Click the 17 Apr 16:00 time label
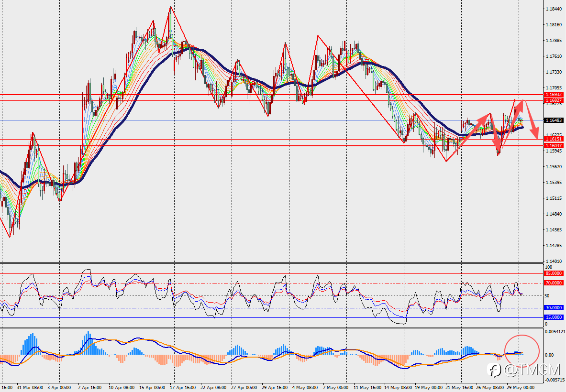The height and width of the screenshot is (392, 566). click(x=183, y=388)
